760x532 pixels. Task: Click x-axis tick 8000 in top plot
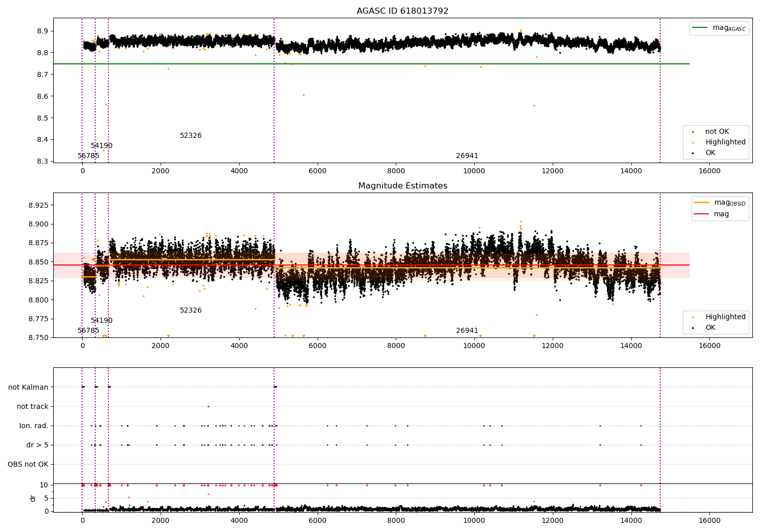coord(396,171)
